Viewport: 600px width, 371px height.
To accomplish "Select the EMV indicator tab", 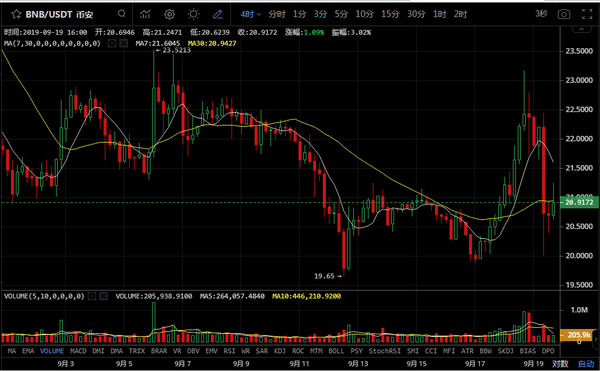I will [x=212, y=351].
